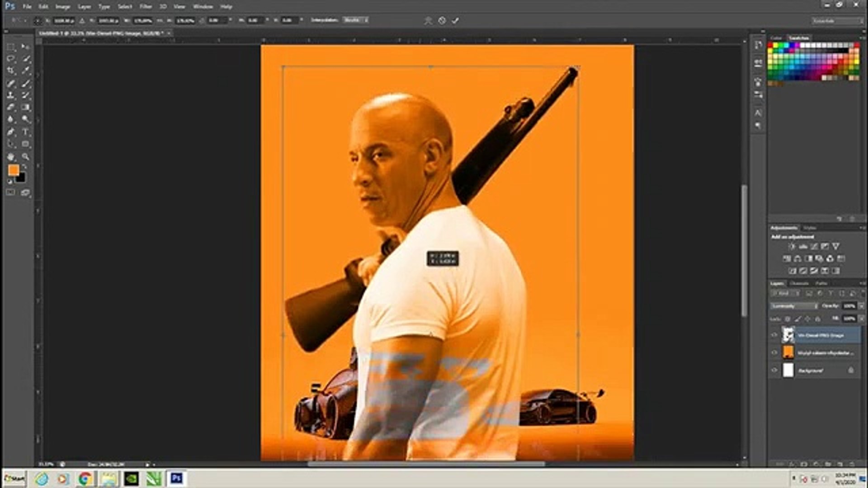Expand the layer Opacity slider arrow
Screen dimensions: 868x488
point(861,306)
